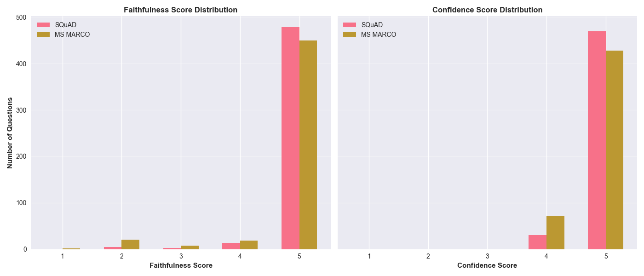The height and width of the screenshot is (276, 644).
Task: Select the MS MARCO bar at faithfulness score 5
Action: point(308,145)
